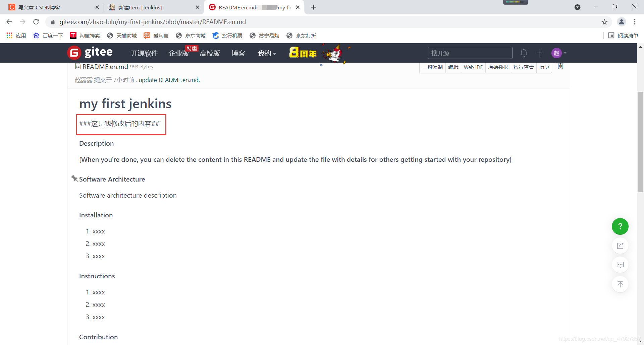Viewport: 644px width, 345px height.
Task: Open the feedback chat floating icon
Action: tap(620, 265)
